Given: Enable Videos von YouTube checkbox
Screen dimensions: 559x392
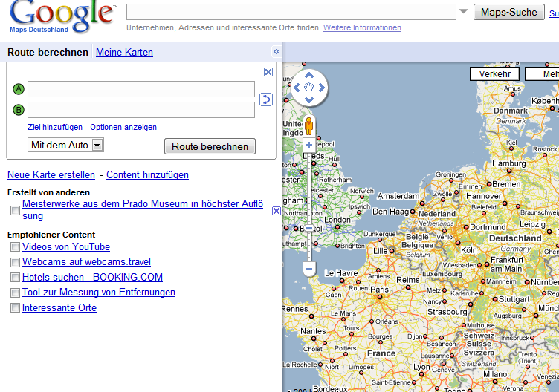Looking at the screenshot, I should coord(15,247).
